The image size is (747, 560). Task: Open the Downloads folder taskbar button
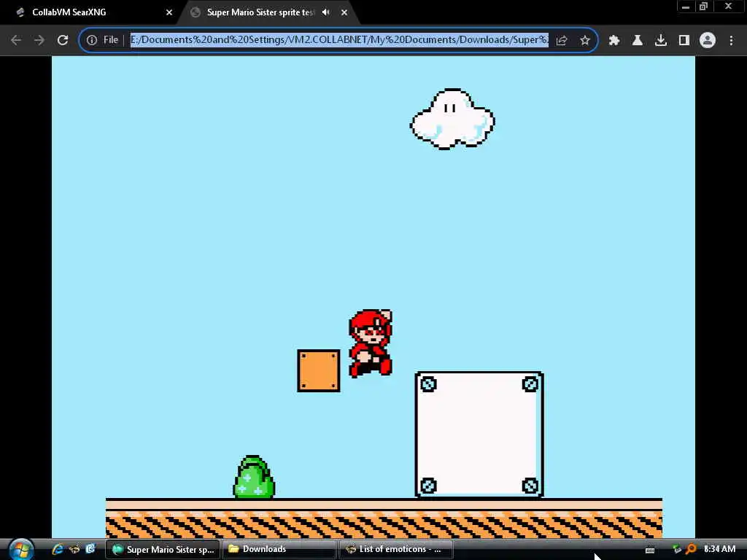[x=279, y=549]
